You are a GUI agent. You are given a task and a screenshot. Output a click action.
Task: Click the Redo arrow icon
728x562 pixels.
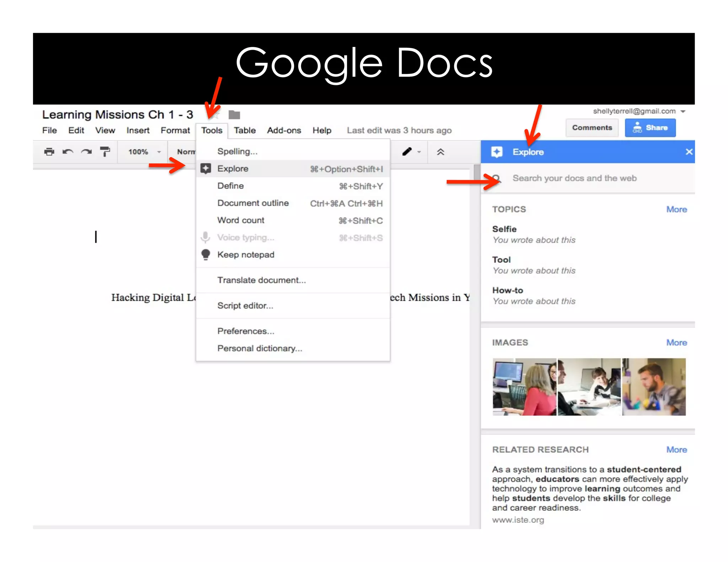point(86,152)
